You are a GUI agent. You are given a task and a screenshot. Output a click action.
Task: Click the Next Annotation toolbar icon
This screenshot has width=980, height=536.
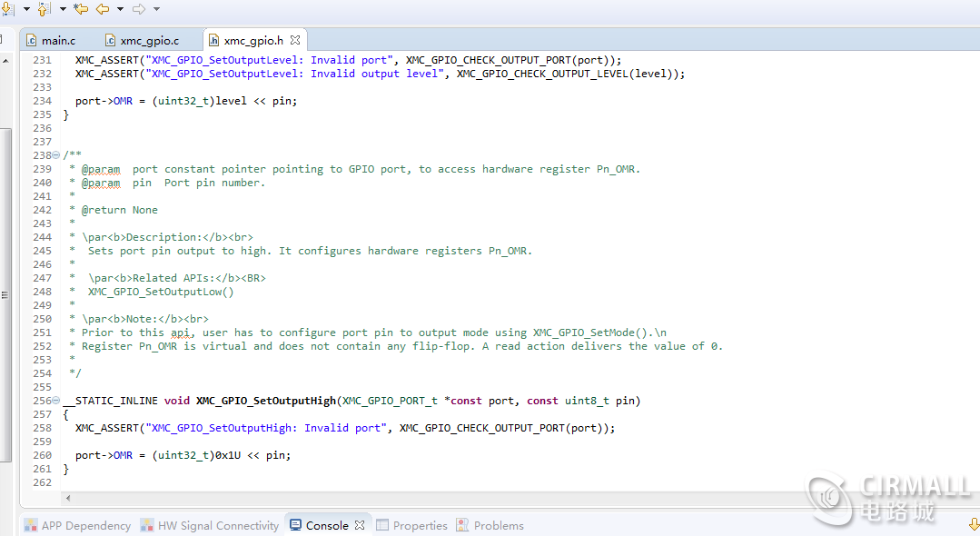coord(8,9)
